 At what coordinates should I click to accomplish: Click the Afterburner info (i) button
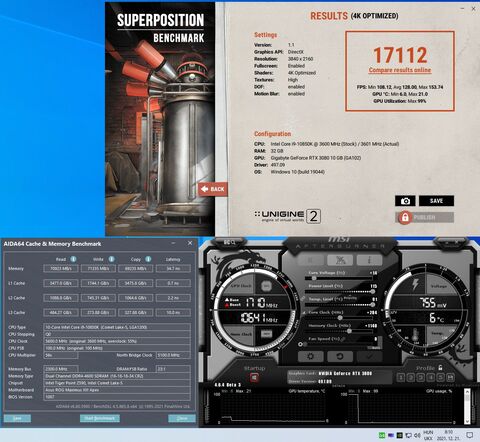point(369,260)
